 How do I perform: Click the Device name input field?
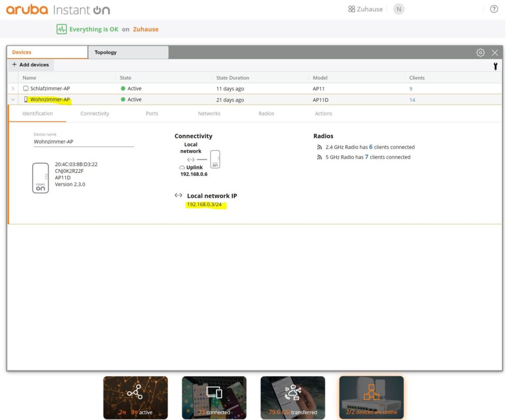(83, 141)
